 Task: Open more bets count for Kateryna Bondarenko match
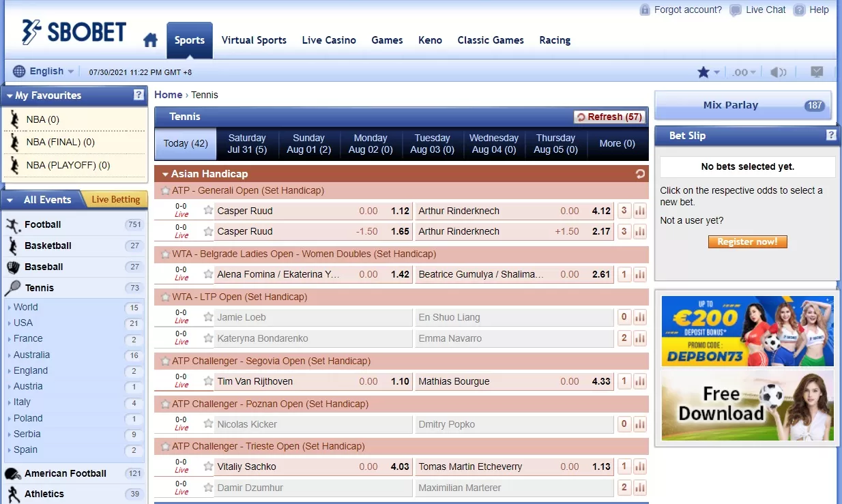point(624,338)
